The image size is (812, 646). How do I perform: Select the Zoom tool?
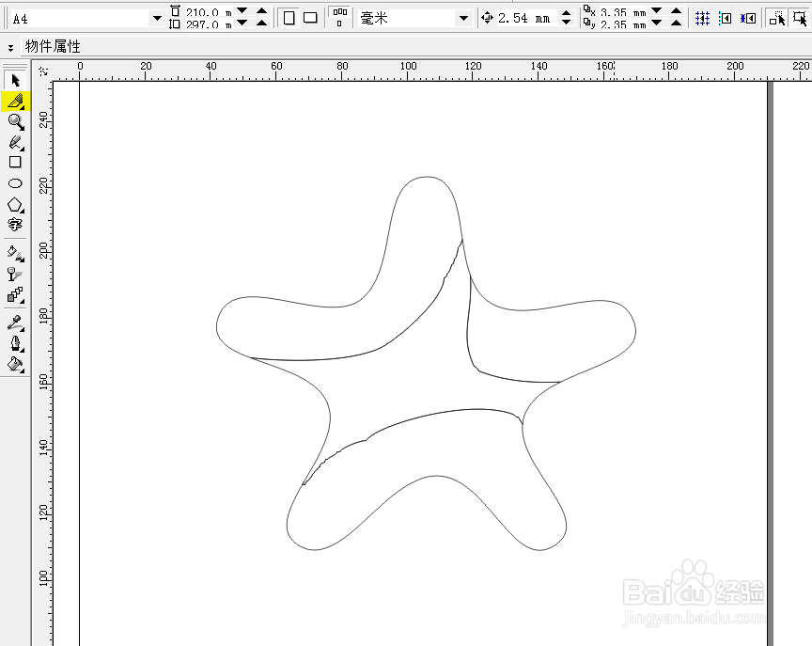coord(15,122)
